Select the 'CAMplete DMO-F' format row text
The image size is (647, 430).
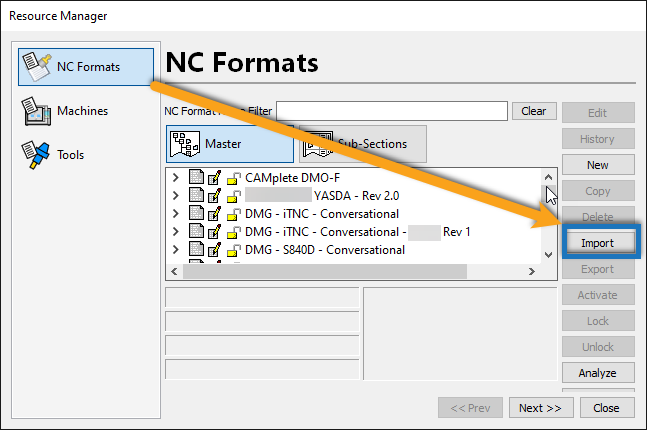293,178
